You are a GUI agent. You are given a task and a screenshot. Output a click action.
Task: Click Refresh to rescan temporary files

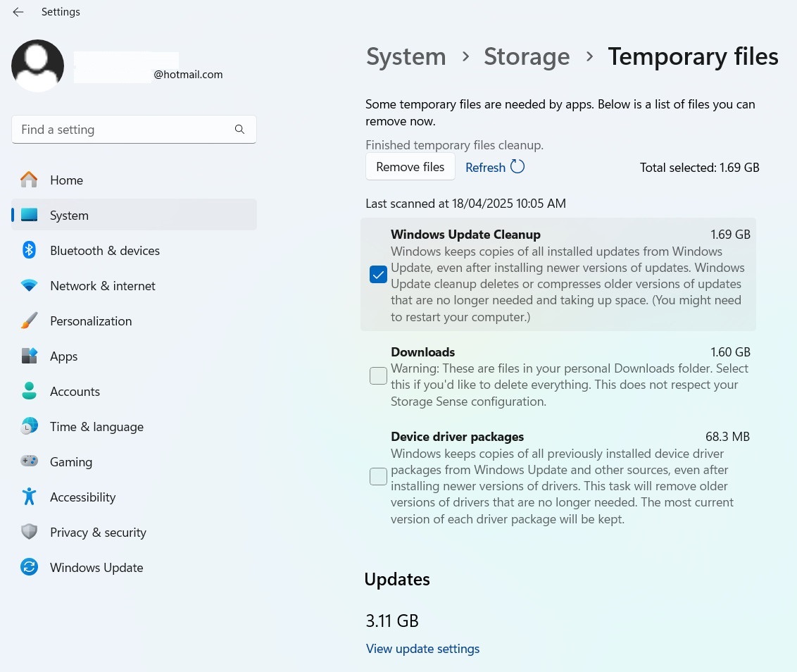(494, 167)
